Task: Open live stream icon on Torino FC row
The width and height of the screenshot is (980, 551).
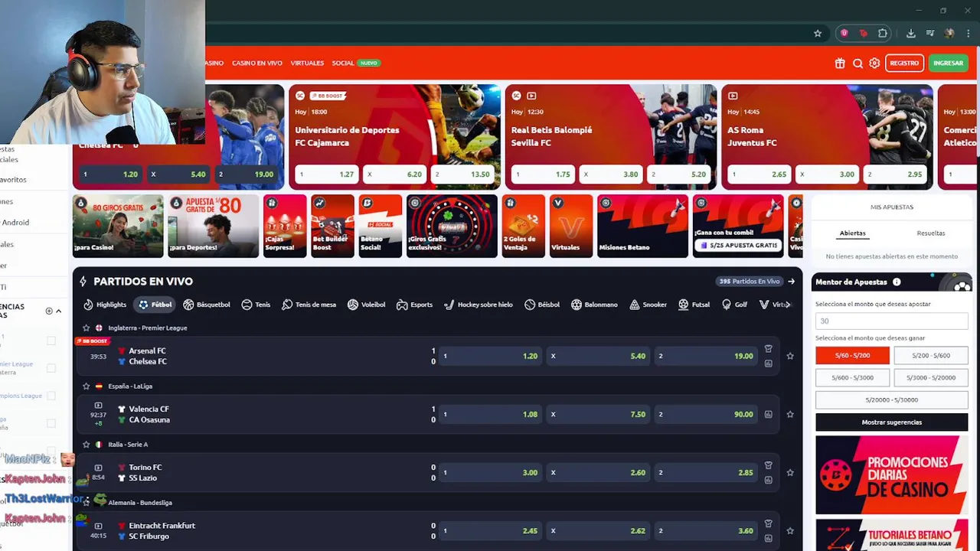Action: click(x=98, y=467)
